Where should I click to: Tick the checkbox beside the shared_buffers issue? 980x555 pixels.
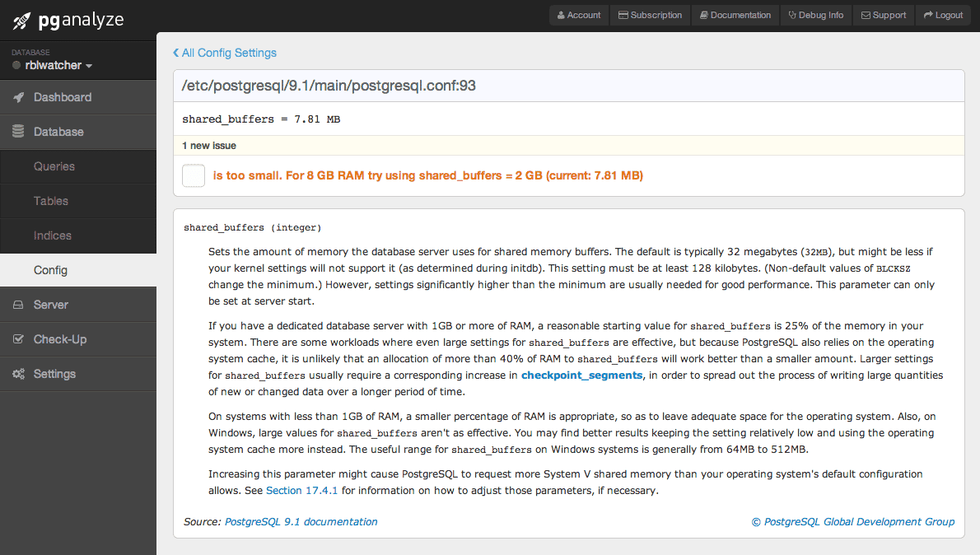click(194, 175)
